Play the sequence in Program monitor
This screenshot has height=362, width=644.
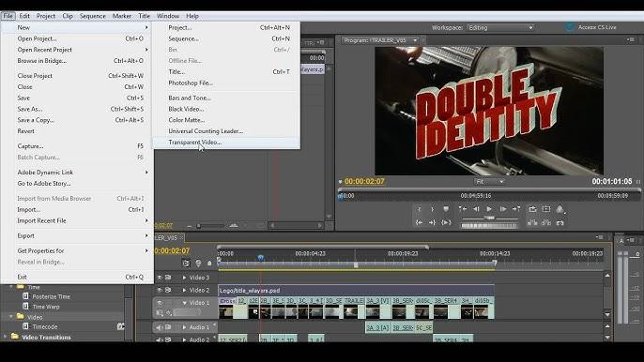click(489, 209)
